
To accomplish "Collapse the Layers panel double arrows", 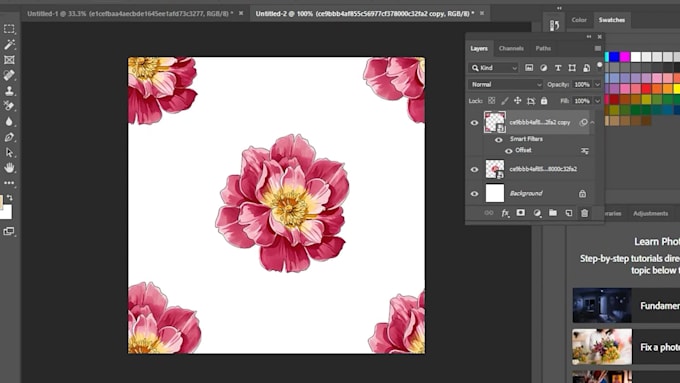I will 588,36.
